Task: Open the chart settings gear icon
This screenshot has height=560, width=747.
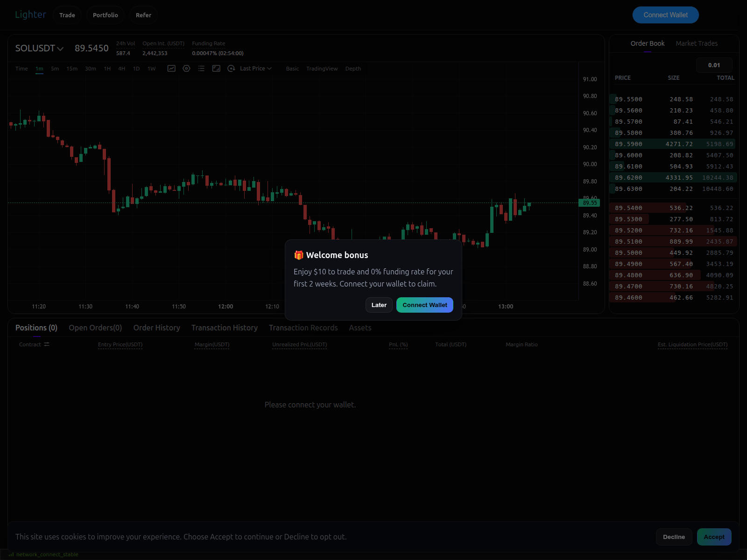Action: click(186, 68)
